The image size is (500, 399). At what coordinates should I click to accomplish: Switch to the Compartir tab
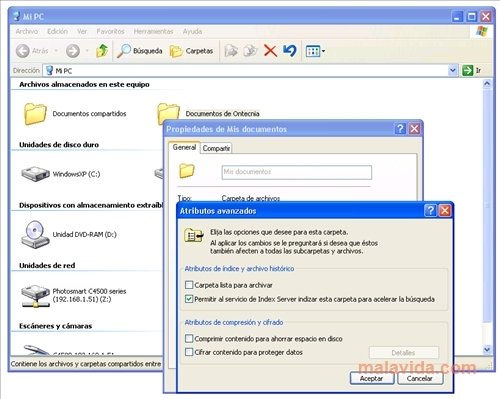[216, 148]
